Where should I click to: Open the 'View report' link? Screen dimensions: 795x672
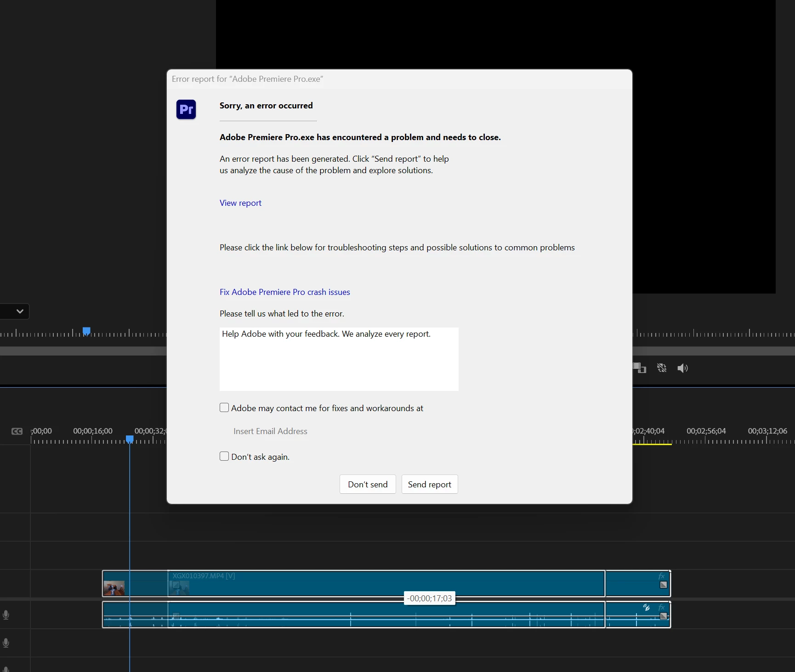click(x=240, y=203)
